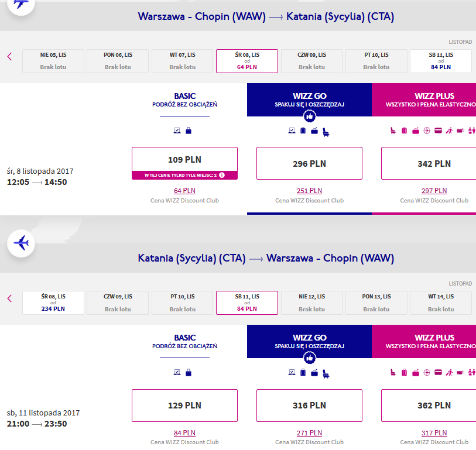Choose return WIZZ GO fare 316 PLN
476x450 pixels.
click(309, 406)
